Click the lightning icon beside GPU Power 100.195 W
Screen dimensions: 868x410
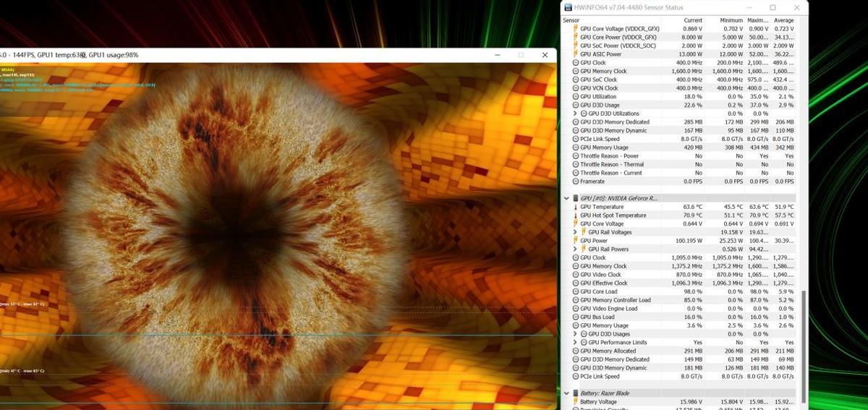(x=576, y=241)
